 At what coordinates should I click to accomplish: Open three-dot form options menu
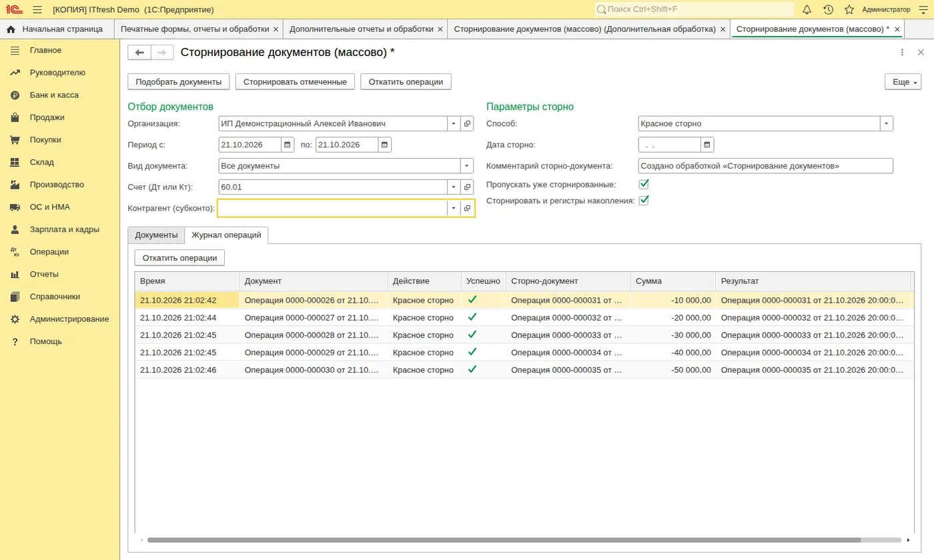[x=902, y=53]
